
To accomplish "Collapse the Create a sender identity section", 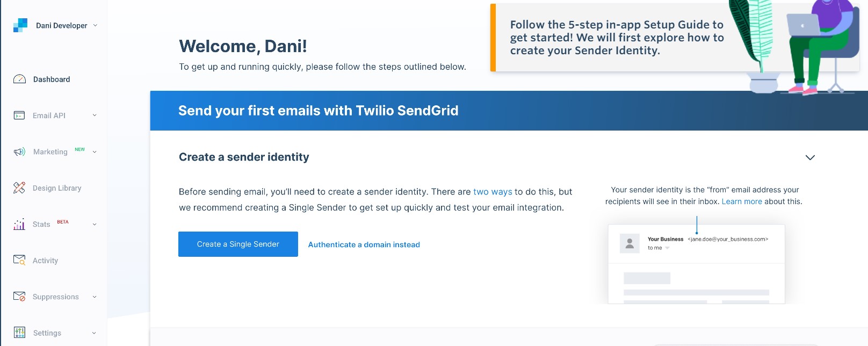I will pyautogui.click(x=810, y=157).
